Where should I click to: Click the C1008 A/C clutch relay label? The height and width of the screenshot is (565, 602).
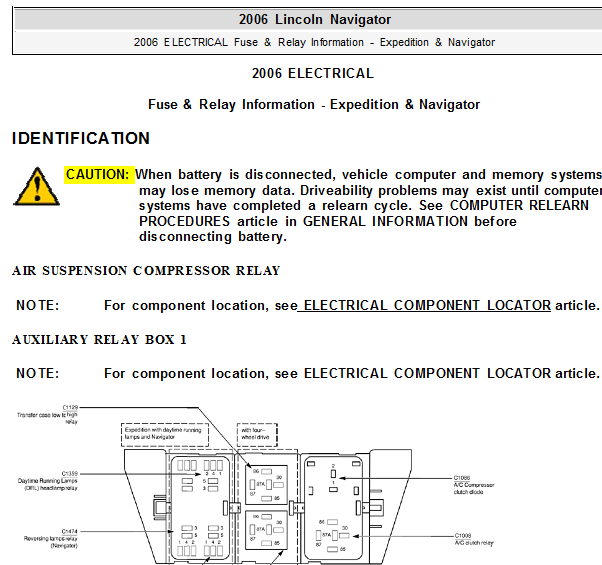pyautogui.click(x=474, y=539)
